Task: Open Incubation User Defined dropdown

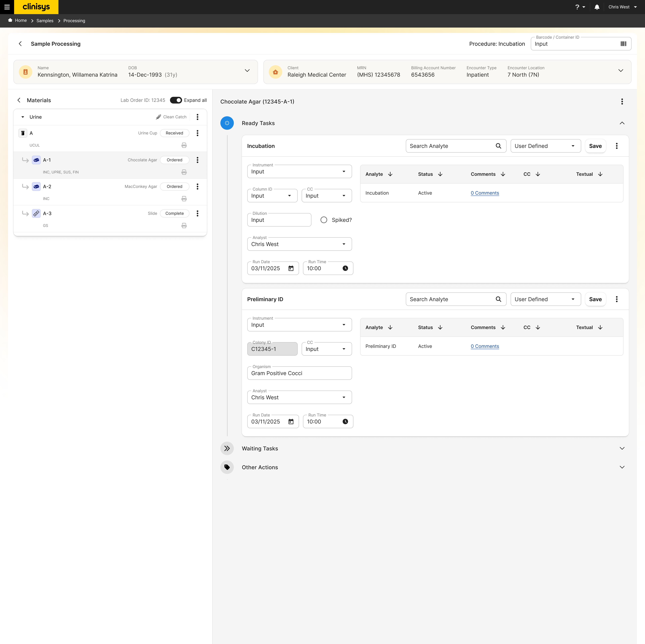Action: click(546, 146)
